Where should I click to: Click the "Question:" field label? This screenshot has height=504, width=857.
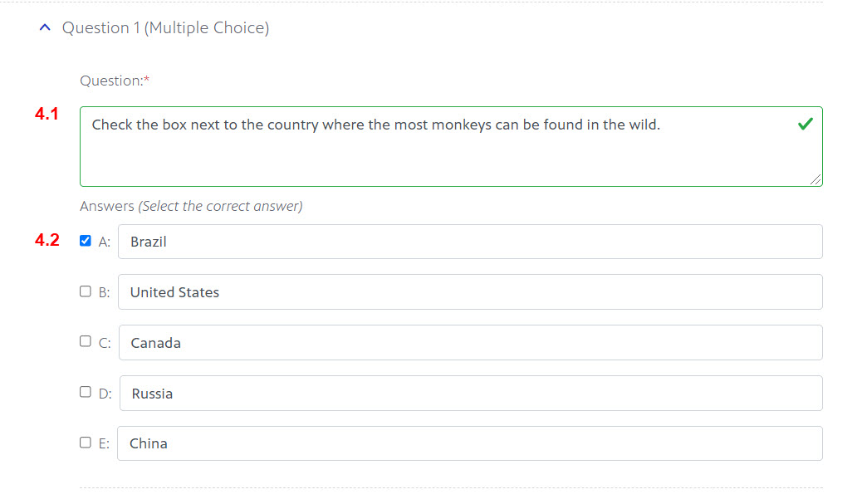pyautogui.click(x=111, y=81)
